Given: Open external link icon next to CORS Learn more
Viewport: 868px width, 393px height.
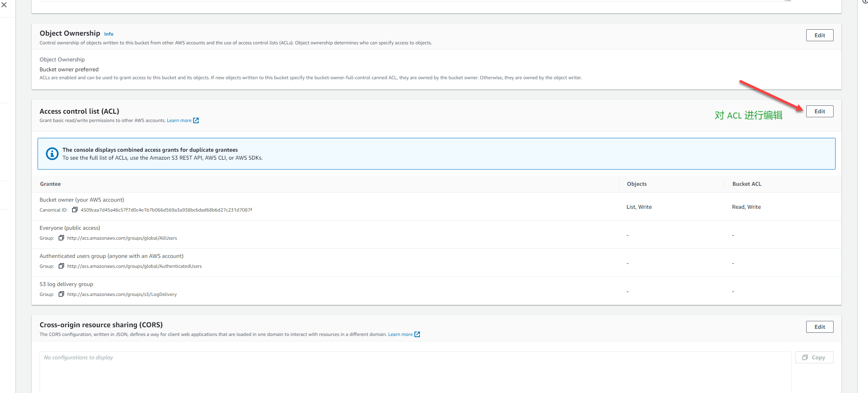Looking at the screenshot, I should point(417,334).
